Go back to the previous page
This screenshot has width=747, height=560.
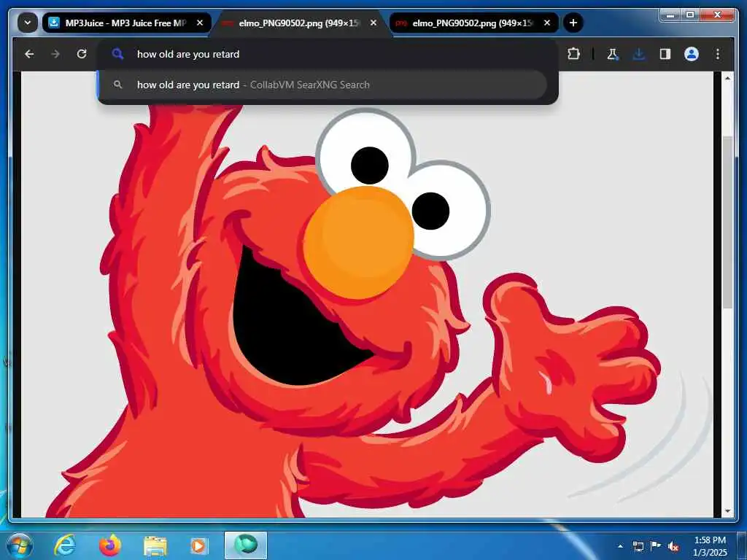29,54
